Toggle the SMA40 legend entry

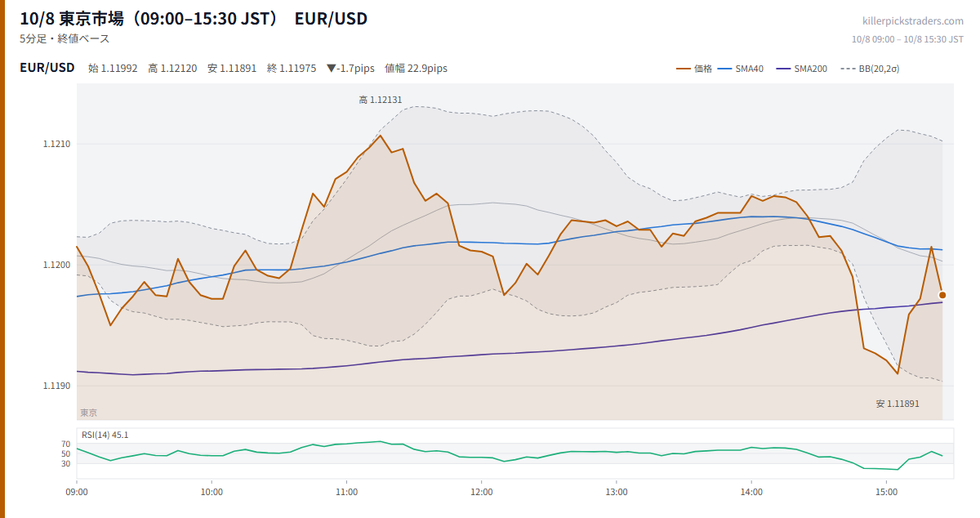point(740,69)
